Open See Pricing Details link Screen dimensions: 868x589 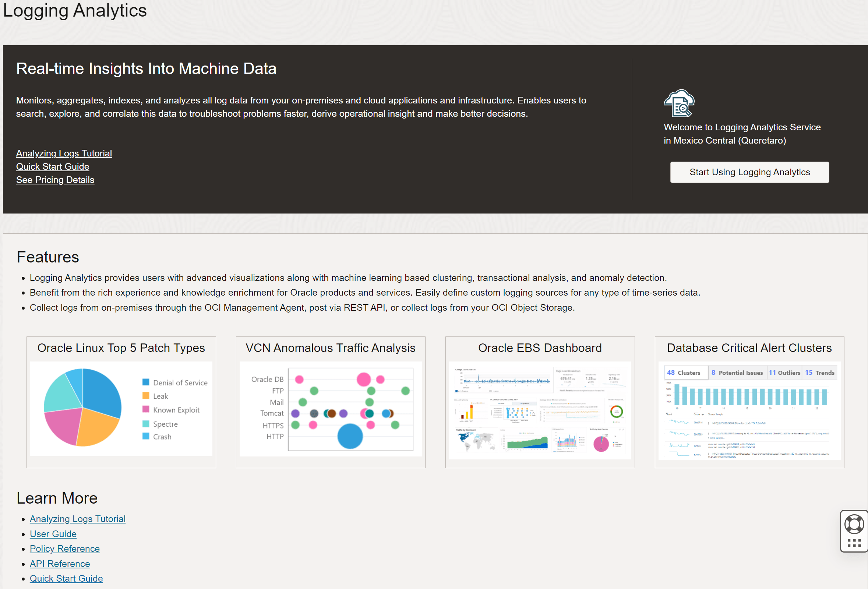[x=55, y=180]
